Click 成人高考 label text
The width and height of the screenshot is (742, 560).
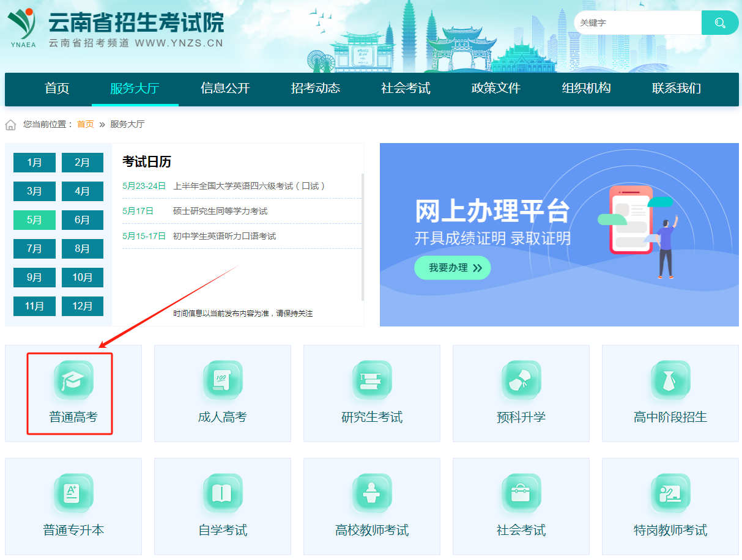pyautogui.click(x=223, y=418)
